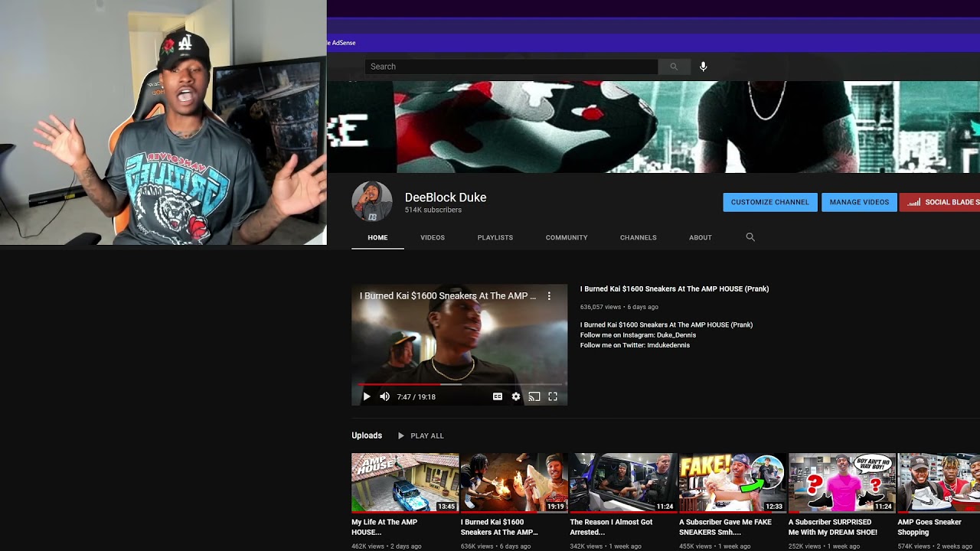
Task: Play the featured video
Action: pyautogui.click(x=367, y=396)
